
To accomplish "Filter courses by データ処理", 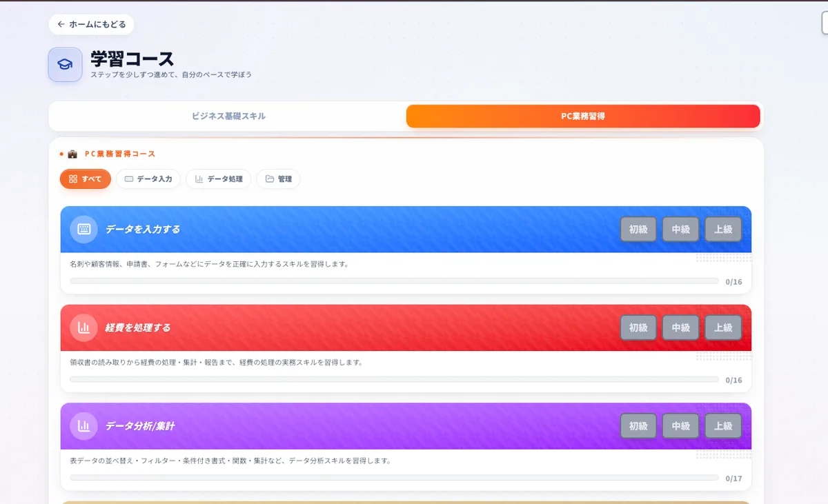I will (219, 179).
